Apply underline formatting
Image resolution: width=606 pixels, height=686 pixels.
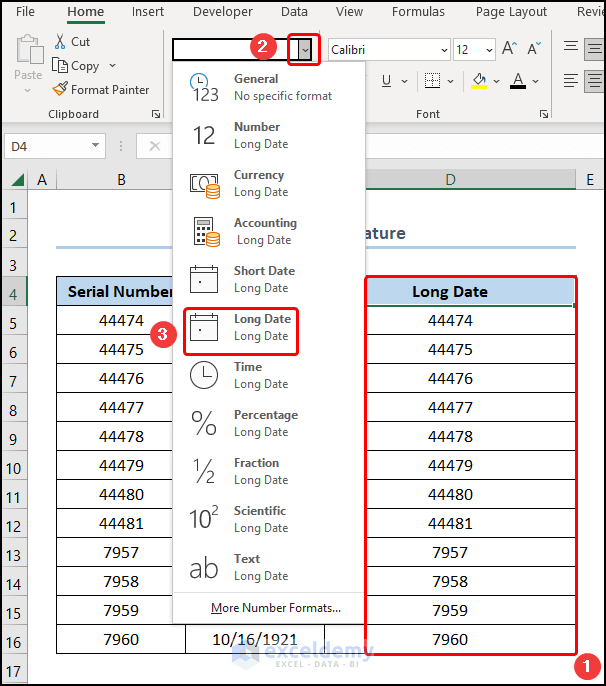pos(386,81)
